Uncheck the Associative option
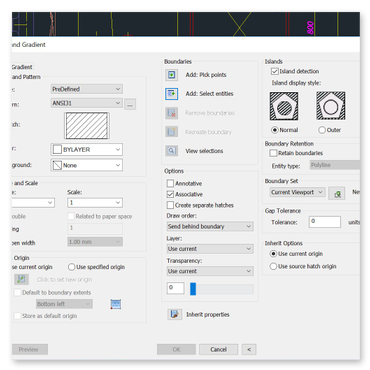Screen dimensions: 370x370 pyautogui.click(x=170, y=194)
